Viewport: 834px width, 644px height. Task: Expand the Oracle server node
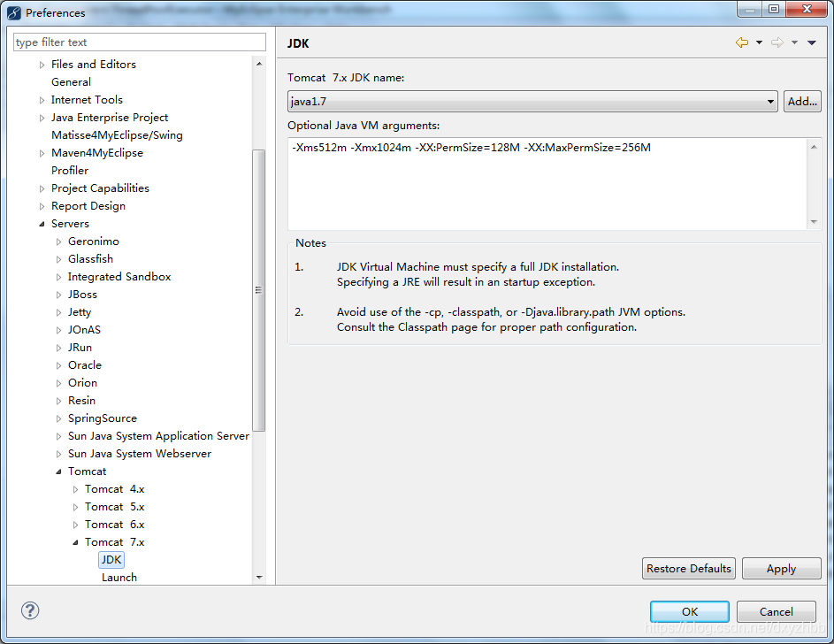pos(58,366)
